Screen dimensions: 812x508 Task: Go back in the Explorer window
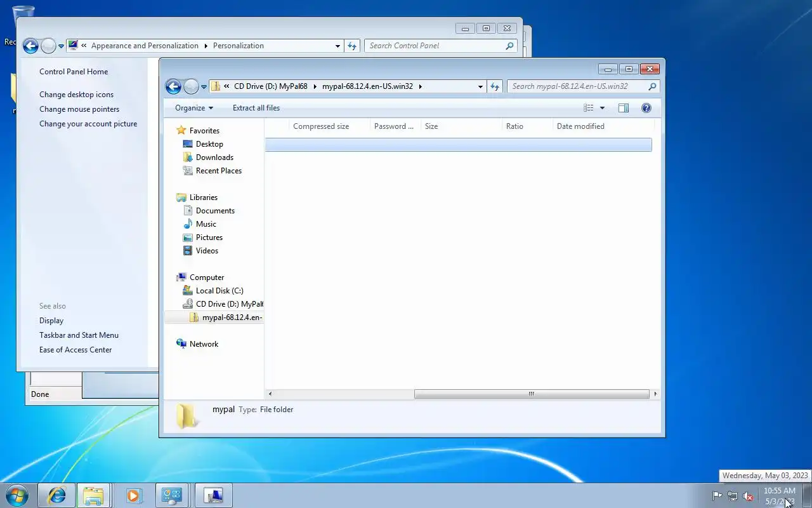173,86
